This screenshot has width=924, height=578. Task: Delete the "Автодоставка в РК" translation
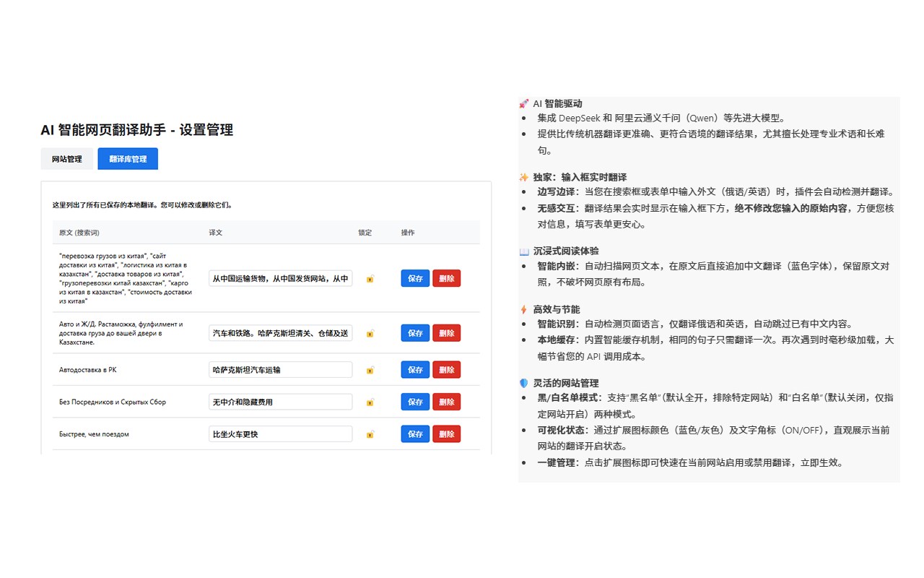[446, 369]
